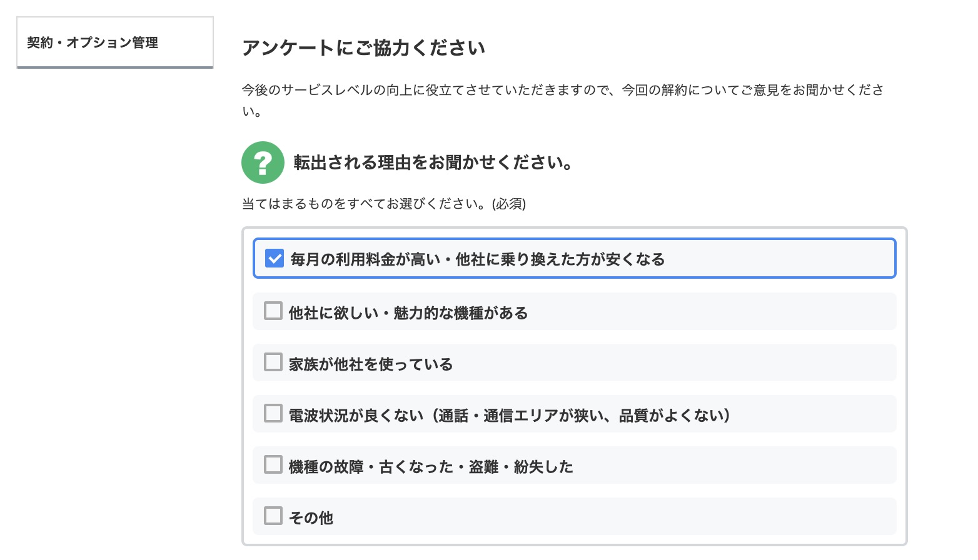The width and height of the screenshot is (978, 560).
Task: Click the 家族が他社を使っている label text
Action: coord(370,364)
